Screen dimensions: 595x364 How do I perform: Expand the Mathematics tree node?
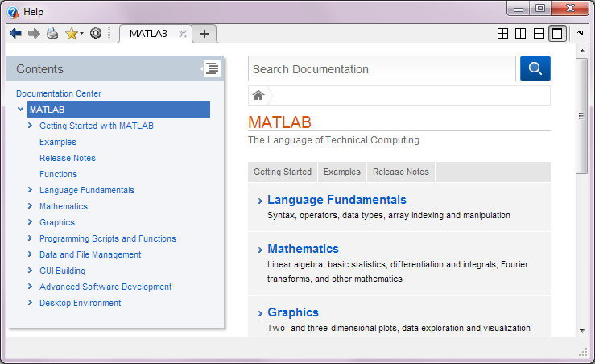point(30,205)
